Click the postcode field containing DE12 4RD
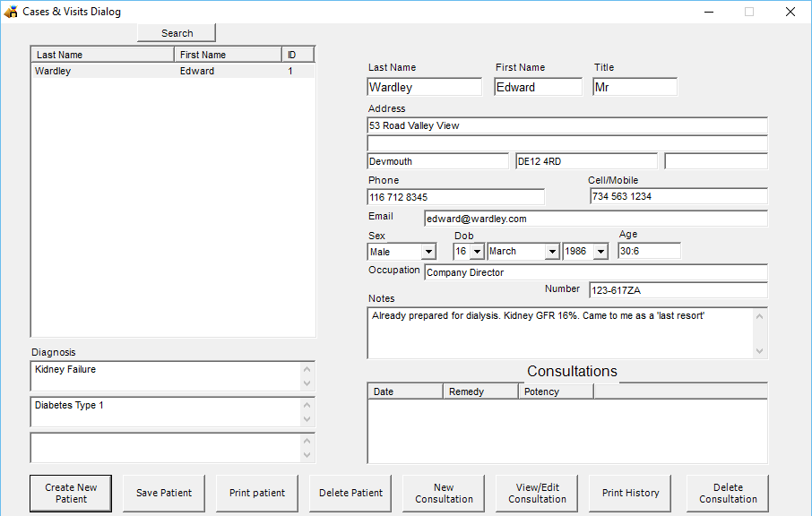Screen dimensions: 812x516 coord(587,161)
